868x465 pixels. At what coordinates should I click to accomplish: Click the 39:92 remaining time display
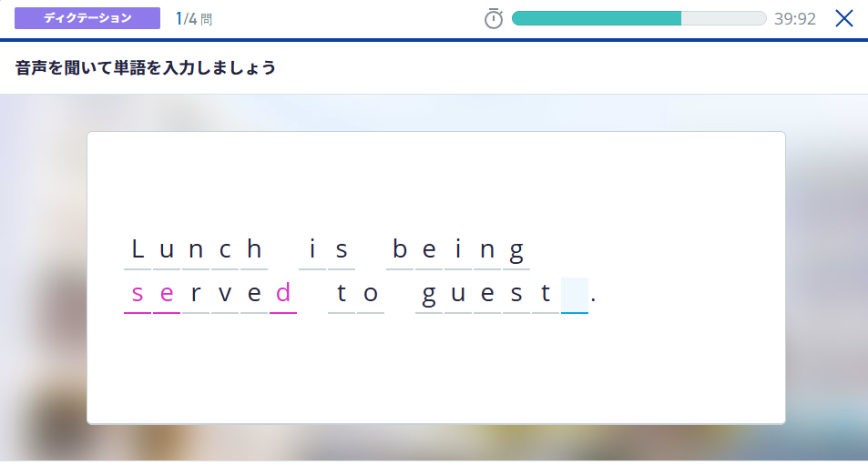pyautogui.click(x=795, y=18)
